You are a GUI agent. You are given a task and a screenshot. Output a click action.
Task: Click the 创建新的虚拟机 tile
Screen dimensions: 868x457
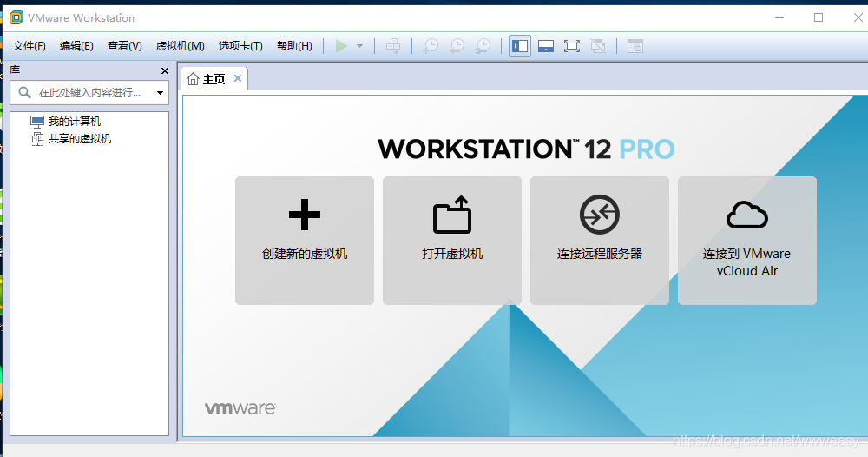point(305,241)
